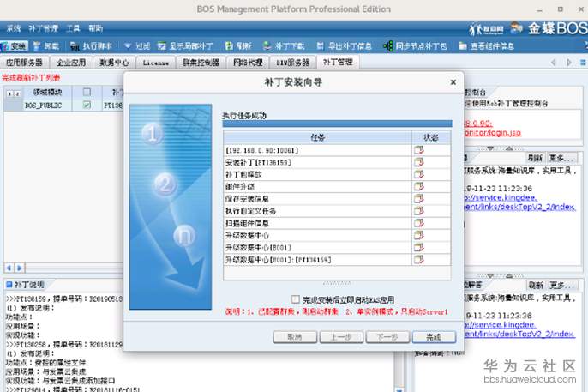Click status icon for 升级数据中心[E001] row

coord(419,247)
